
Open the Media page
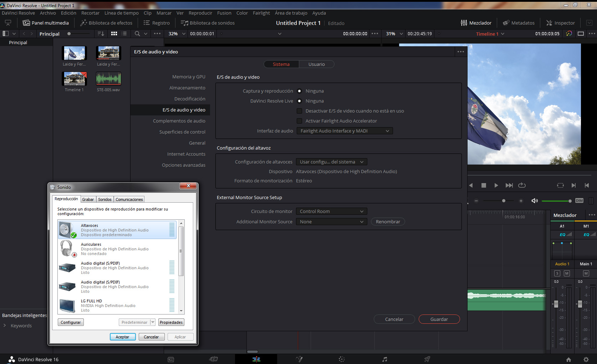[x=171, y=359]
